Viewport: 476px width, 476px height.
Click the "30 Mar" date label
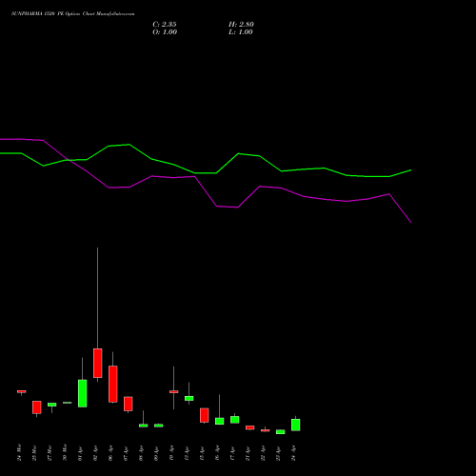pos(65,452)
